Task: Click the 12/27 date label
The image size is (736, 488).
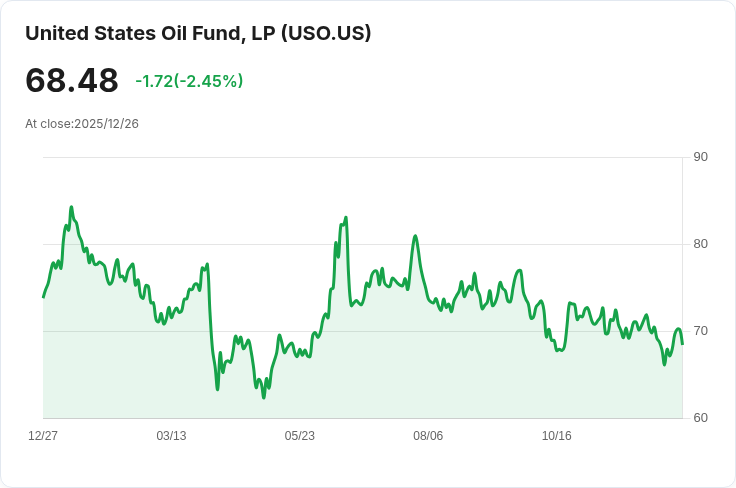Action: pos(43,436)
